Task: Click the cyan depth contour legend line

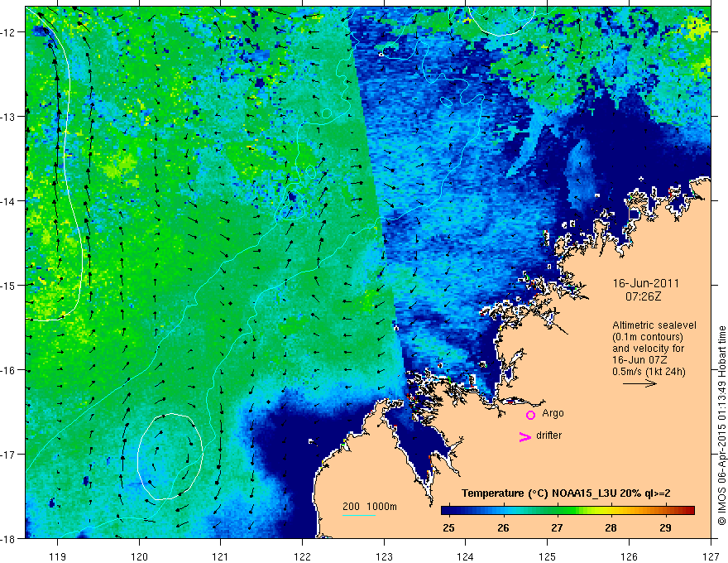Action: point(359,515)
